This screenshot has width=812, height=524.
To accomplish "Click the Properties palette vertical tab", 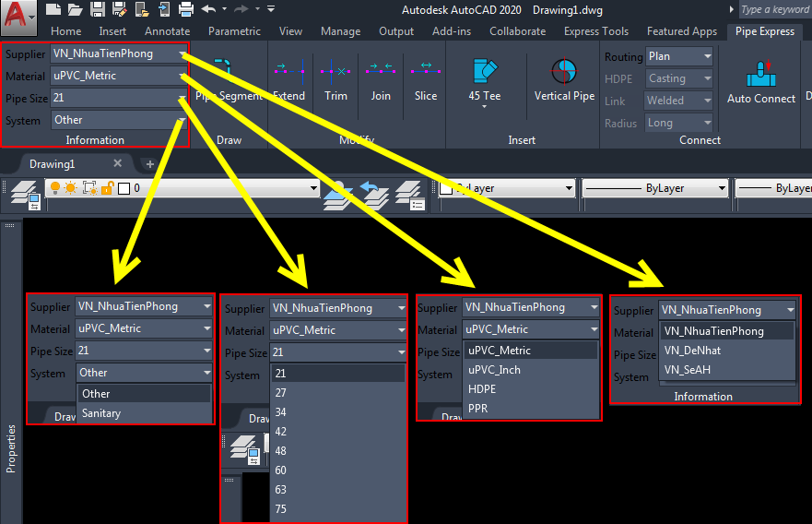I will tap(11, 448).
